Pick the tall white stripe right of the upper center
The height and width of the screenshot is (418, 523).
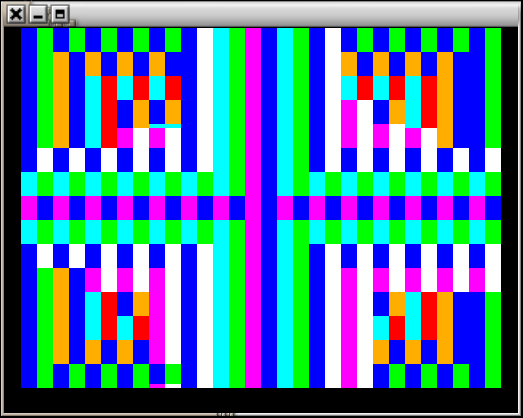tap(333, 100)
